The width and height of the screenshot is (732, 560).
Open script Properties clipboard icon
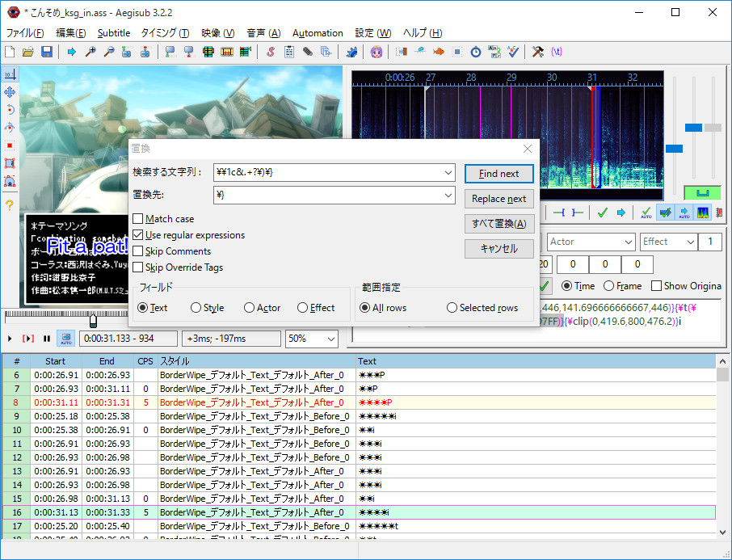pyautogui.click(x=289, y=52)
